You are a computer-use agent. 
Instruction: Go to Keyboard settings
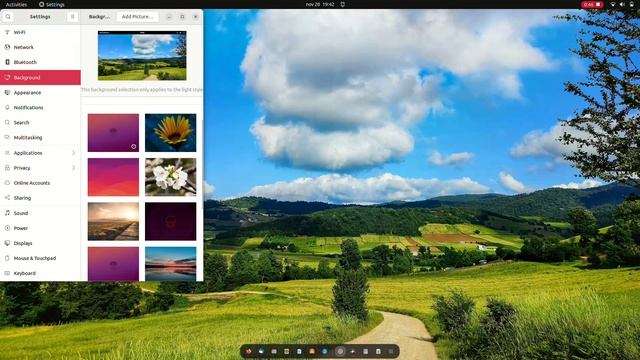40,273
